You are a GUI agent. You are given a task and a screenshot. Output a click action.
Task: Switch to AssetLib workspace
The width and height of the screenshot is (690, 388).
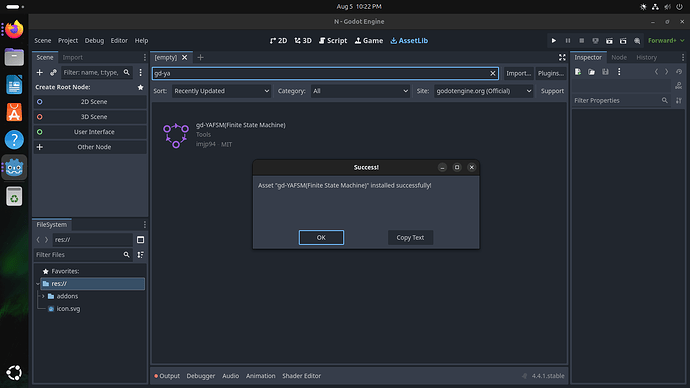(x=409, y=40)
